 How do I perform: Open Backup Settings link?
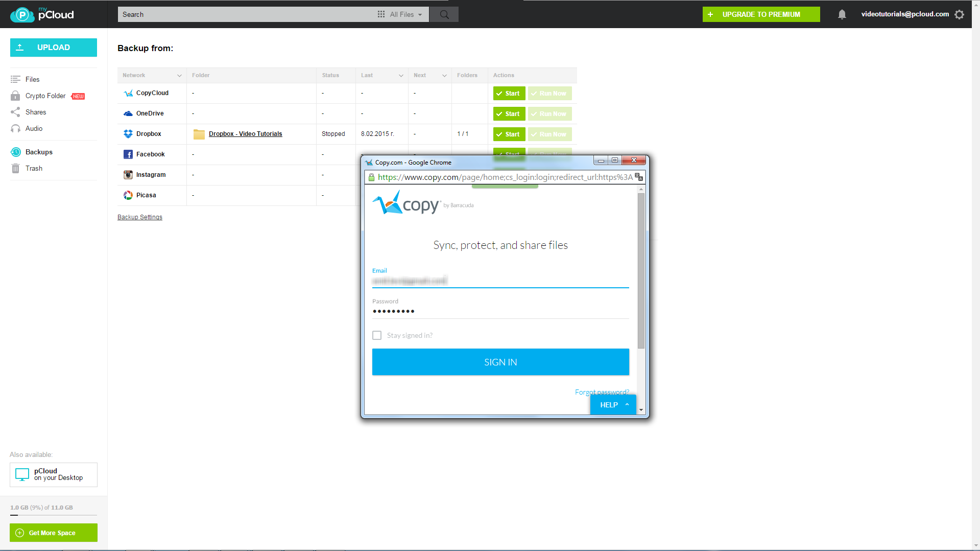tap(140, 217)
